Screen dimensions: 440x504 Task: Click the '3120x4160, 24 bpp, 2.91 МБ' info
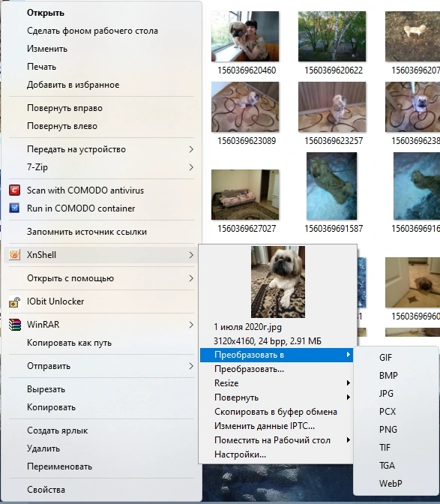[x=268, y=341]
